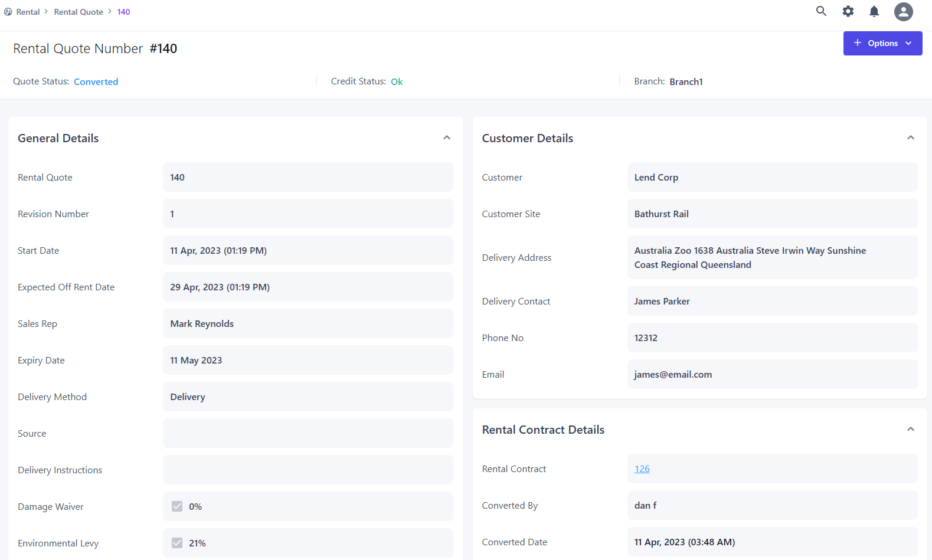Open the user profile avatar
Screen dimensions: 932x560
click(903, 12)
